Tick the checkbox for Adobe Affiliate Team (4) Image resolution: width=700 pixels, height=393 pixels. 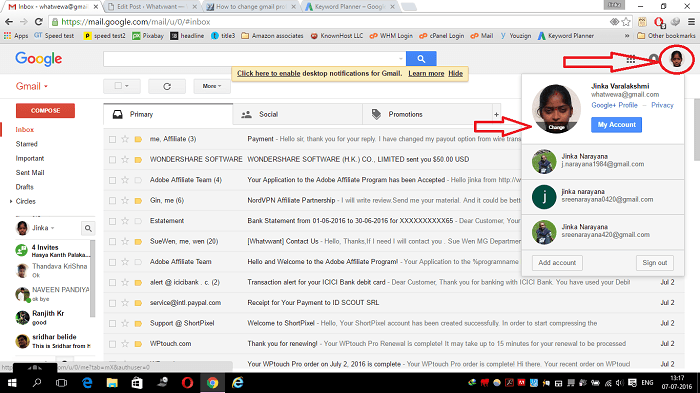pyautogui.click(x=112, y=180)
